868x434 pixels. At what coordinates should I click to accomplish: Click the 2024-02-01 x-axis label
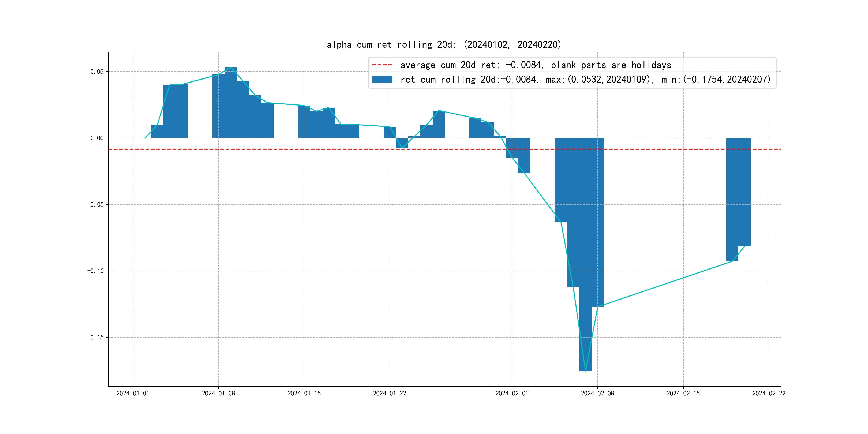click(x=512, y=393)
